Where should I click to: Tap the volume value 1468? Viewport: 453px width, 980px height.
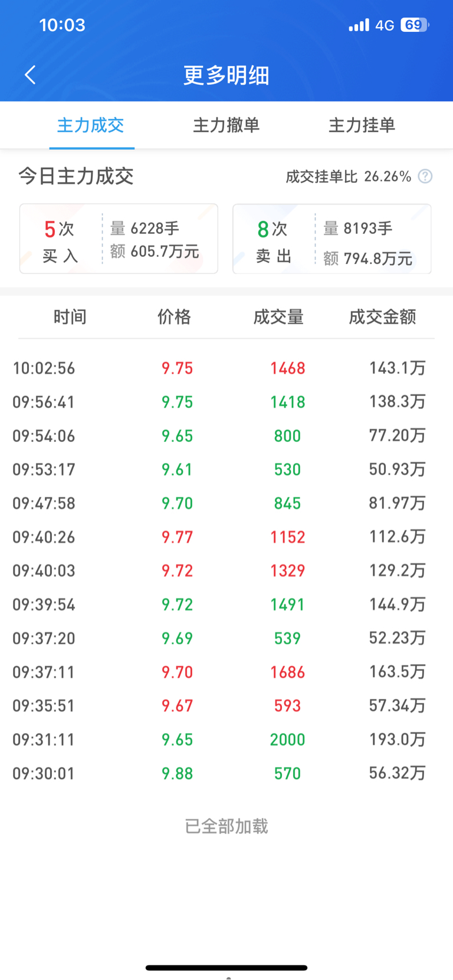pyautogui.click(x=288, y=368)
